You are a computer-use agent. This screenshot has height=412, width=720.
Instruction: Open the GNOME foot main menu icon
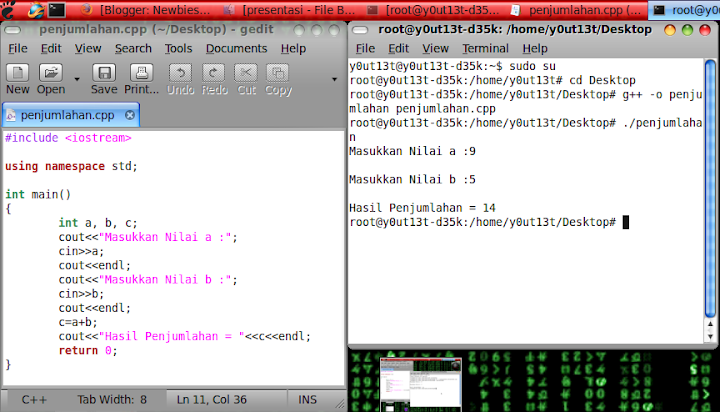tap(9, 10)
